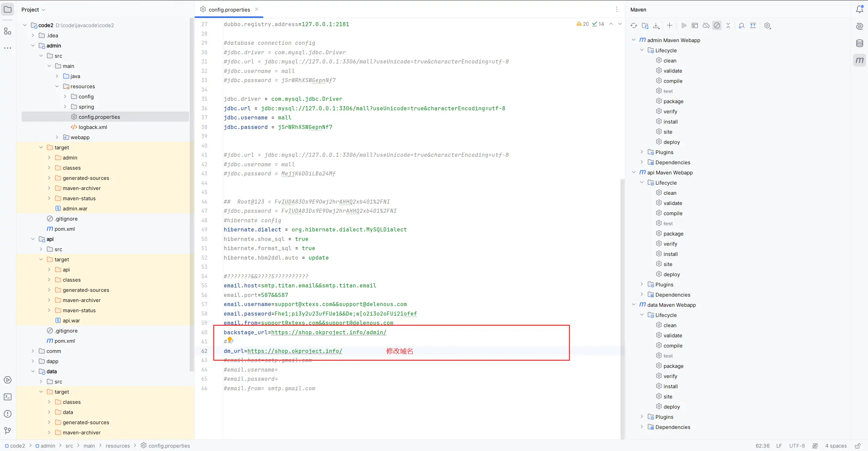The width and height of the screenshot is (868, 451).
Task: Run Maven build play icon
Action: click(684, 25)
